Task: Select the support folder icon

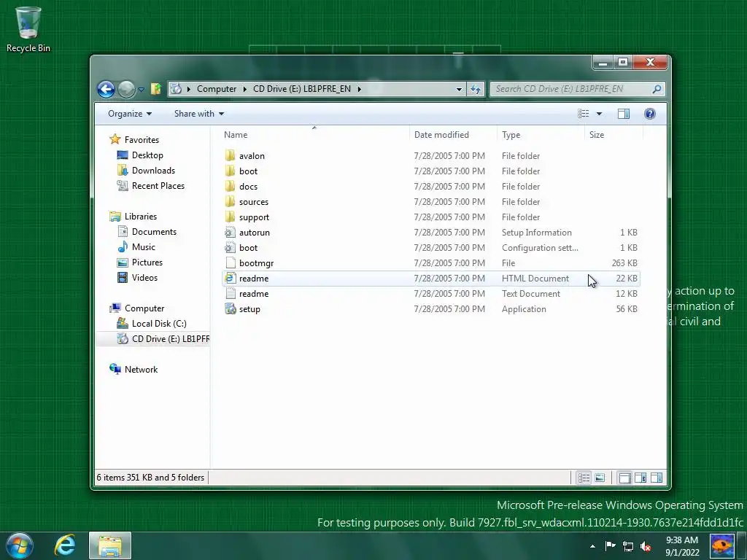Action: tap(230, 217)
